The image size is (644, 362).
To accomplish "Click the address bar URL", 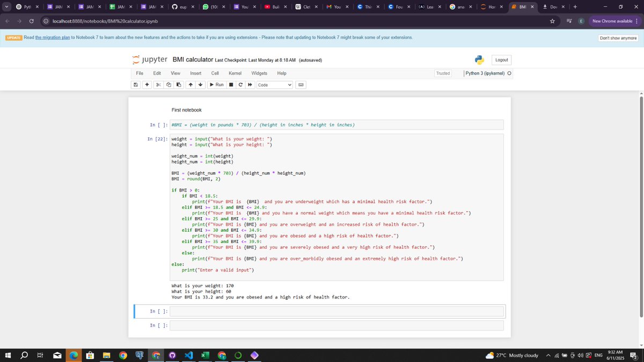I will 105,21.
